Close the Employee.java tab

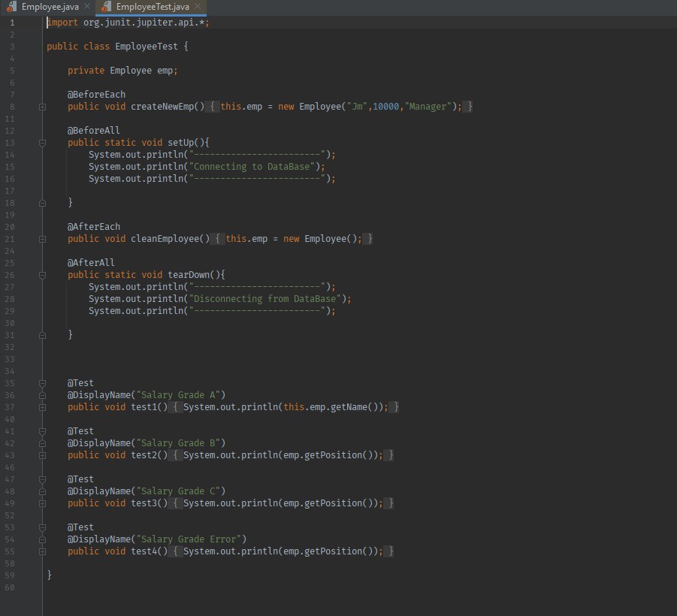click(87, 7)
